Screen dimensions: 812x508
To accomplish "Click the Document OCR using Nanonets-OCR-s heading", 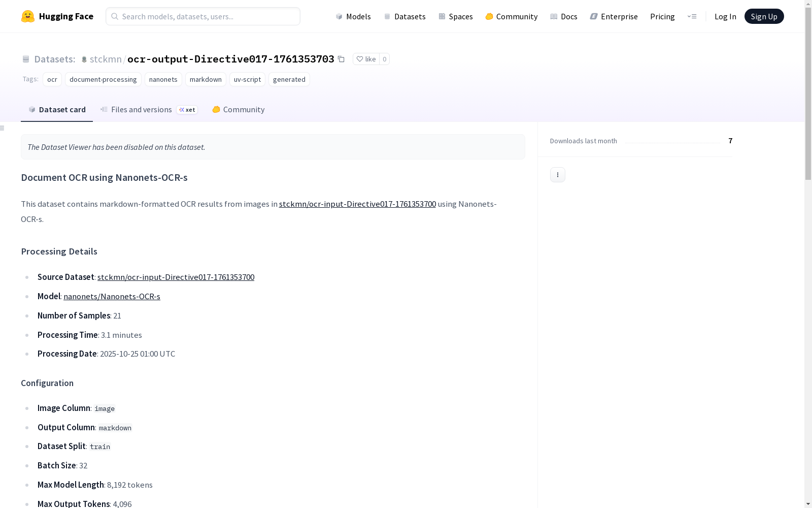I will click(x=104, y=177).
